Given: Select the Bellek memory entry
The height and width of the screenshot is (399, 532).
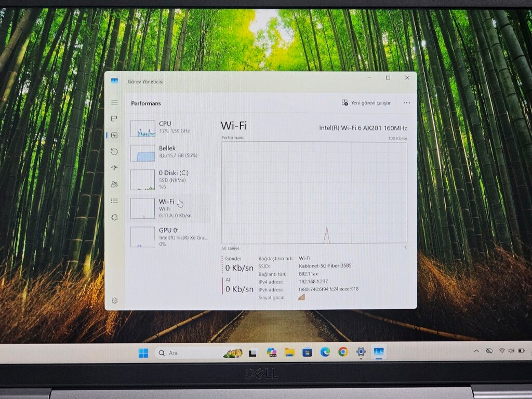Looking at the screenshot, I should (x=169, y=152).
